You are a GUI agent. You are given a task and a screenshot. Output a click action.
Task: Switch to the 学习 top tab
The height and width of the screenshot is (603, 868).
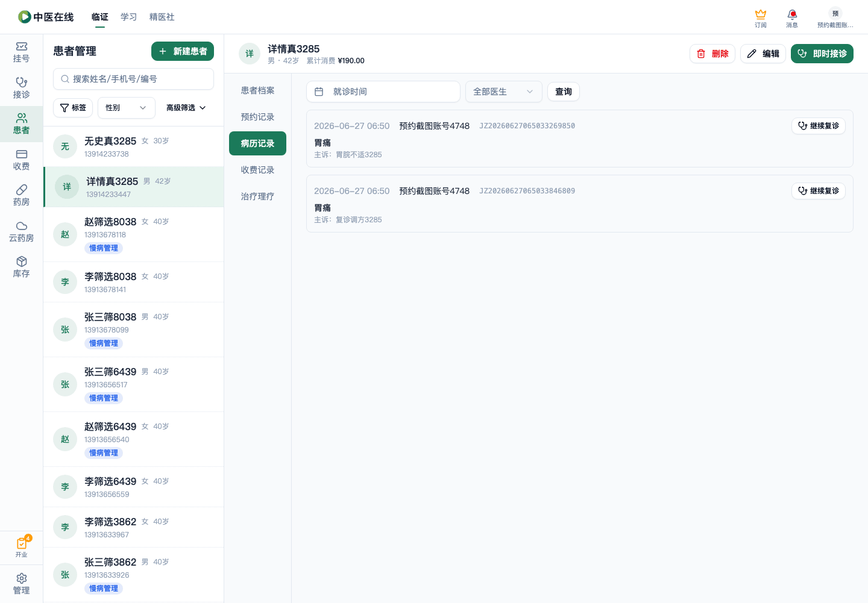click(129, 17)
